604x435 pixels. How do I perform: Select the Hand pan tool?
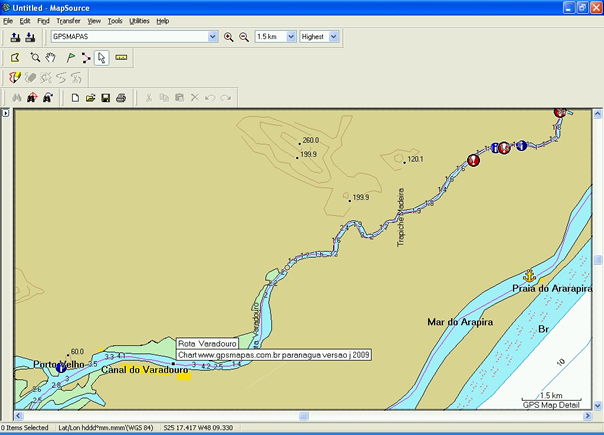(x=50, y=58)
